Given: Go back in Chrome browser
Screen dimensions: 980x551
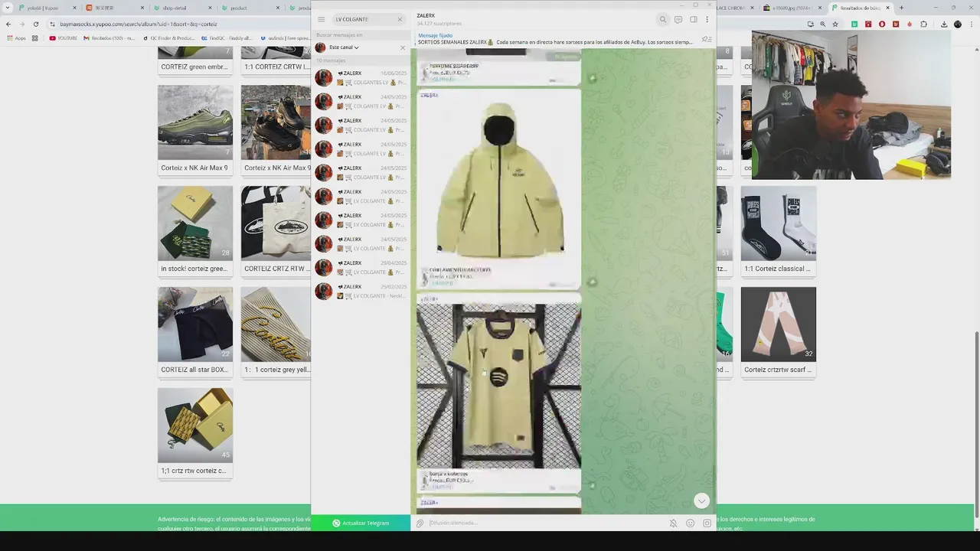Looking at the screenshot, I should point(8,24).
